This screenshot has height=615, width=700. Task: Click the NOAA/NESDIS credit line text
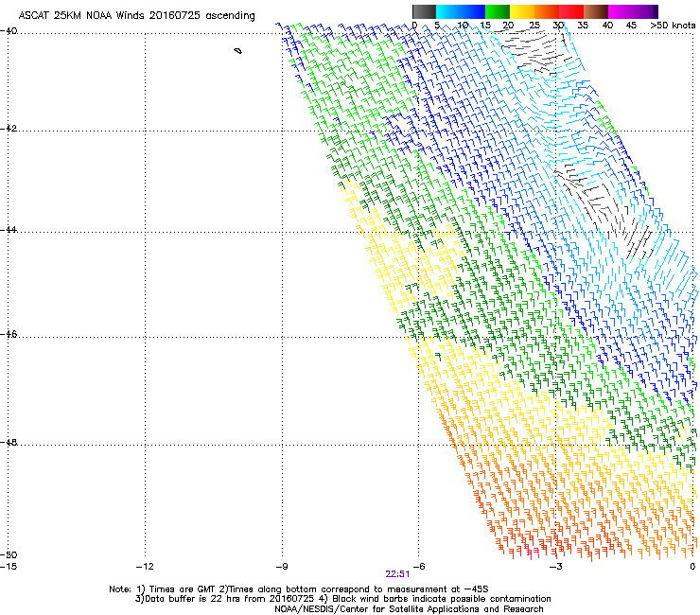pos(409,609)
